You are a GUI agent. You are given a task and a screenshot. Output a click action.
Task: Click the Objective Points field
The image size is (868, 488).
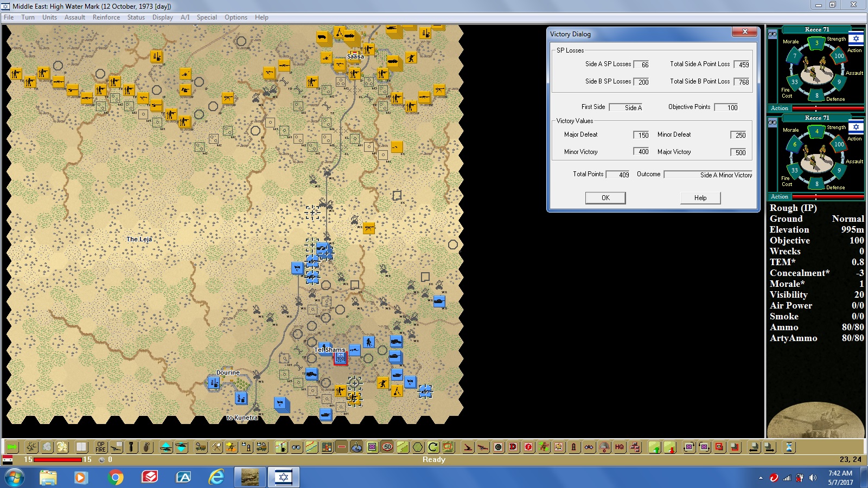click(x=726, y=107)
